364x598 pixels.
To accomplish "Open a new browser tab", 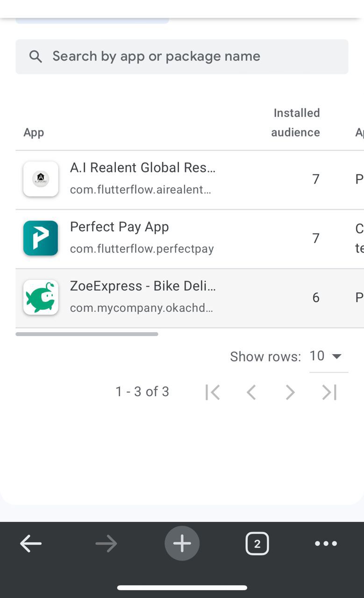I will coord(182,544).
